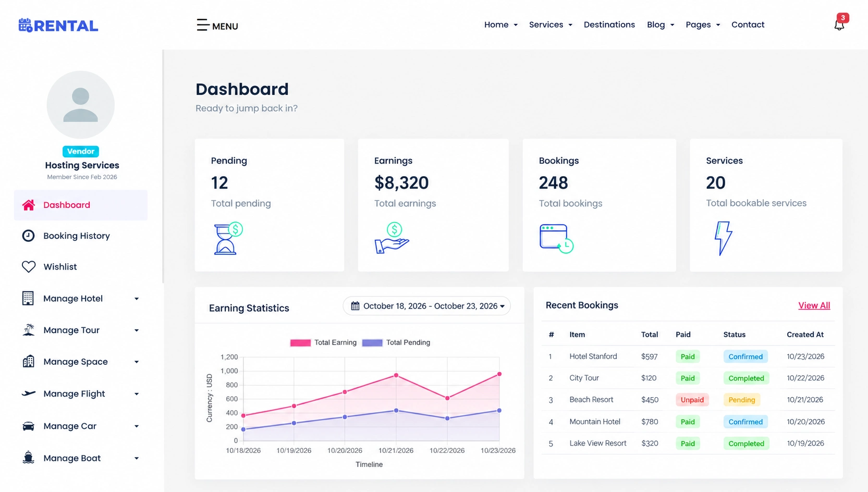The width and height of the screenshot is (868, 492).
Task: Click the Manage Space office icon
Action: click(29, 362)
